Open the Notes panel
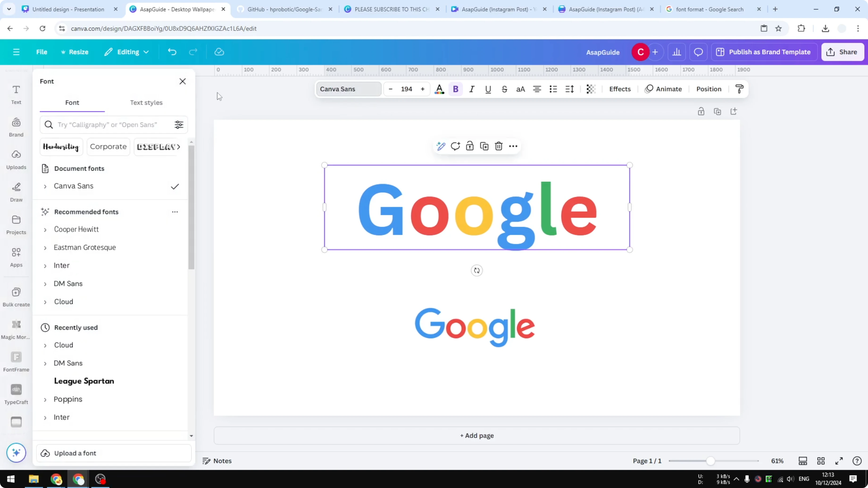This screenshot has width=868, height=488. 217,461
